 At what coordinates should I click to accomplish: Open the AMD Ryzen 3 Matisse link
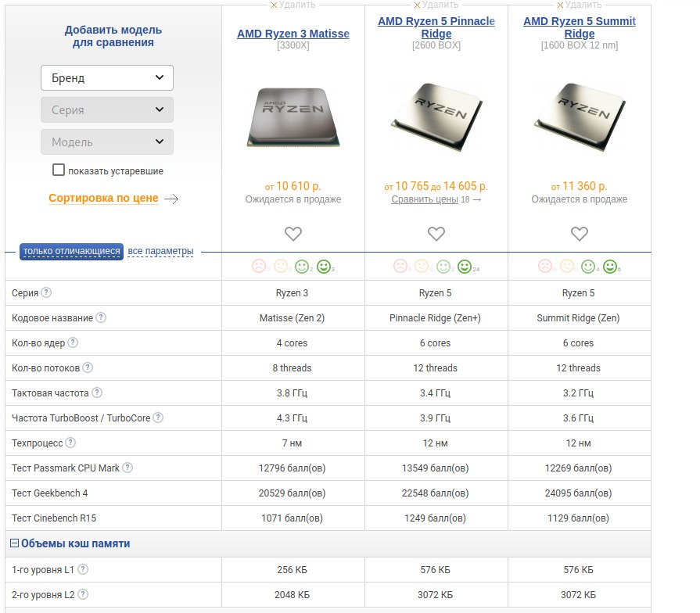(293, 34)
